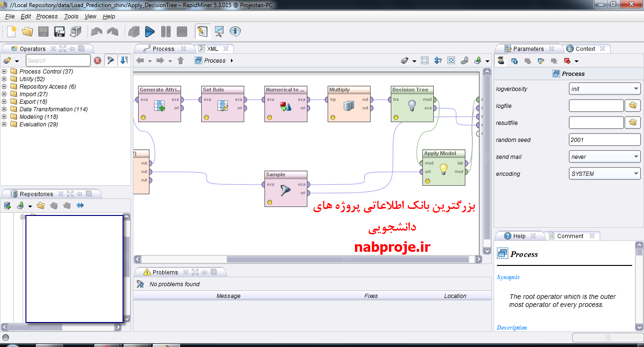The width and height of the screenshot is (644, 347).
Task: Browse for resultfile with folder button
Action: pyautogui.click(x=633, y=123)
